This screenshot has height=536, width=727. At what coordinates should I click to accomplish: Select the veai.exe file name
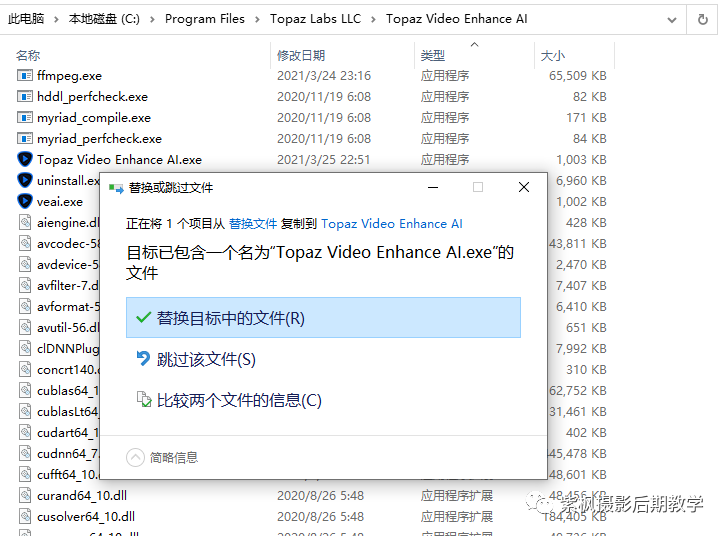60,202
